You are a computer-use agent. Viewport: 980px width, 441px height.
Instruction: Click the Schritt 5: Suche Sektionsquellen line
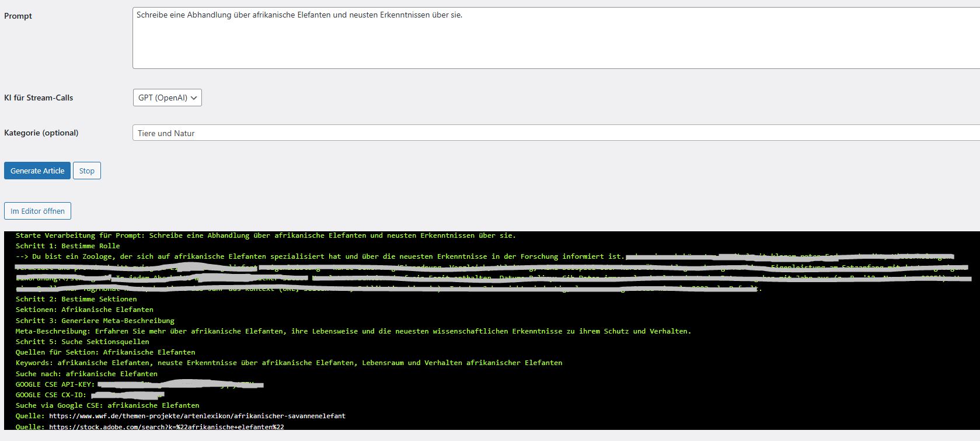pyautogui.click(x=82, y=342)
